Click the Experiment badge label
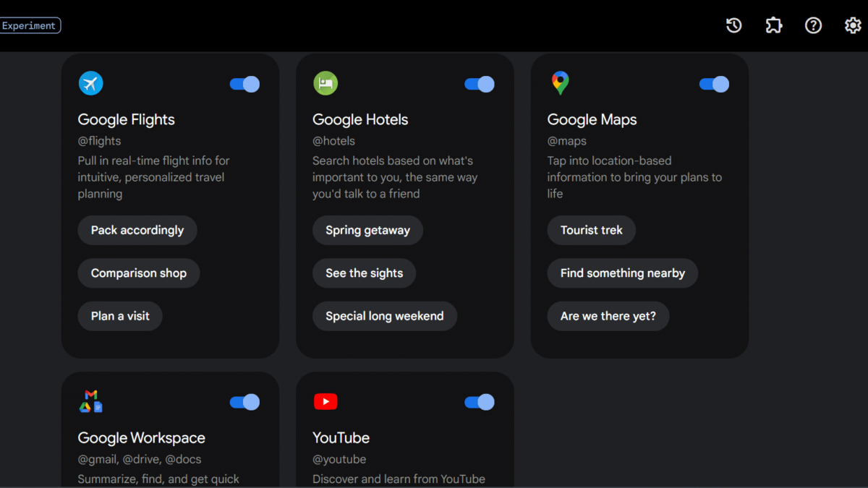The image size is (868, 488). tap(30, 25)
